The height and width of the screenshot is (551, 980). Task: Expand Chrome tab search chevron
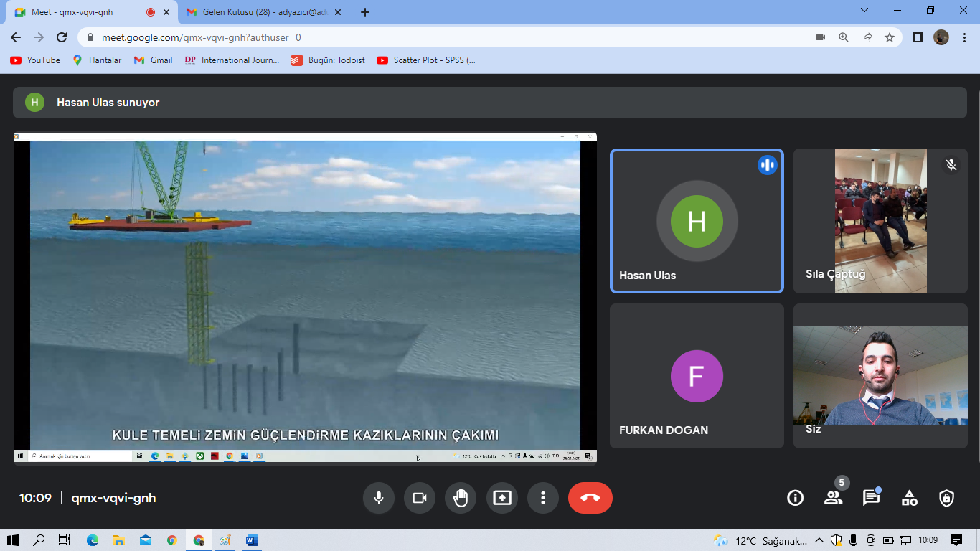(864, 11)
